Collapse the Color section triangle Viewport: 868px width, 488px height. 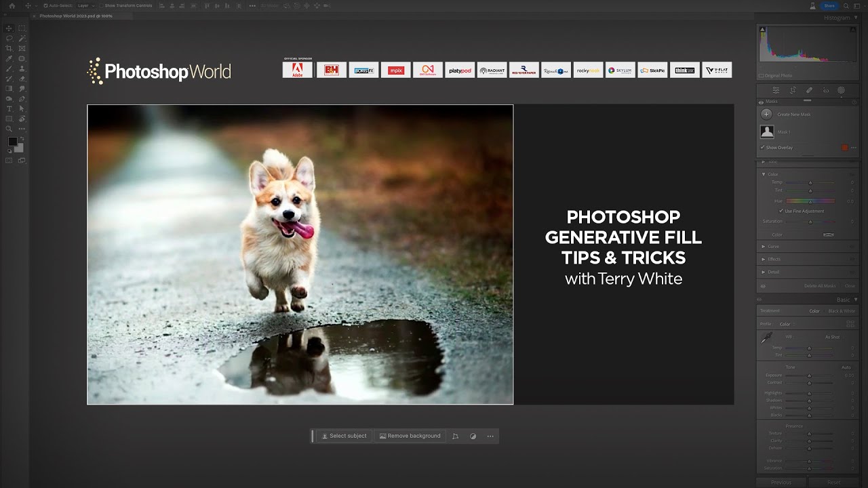pos(764,174)
